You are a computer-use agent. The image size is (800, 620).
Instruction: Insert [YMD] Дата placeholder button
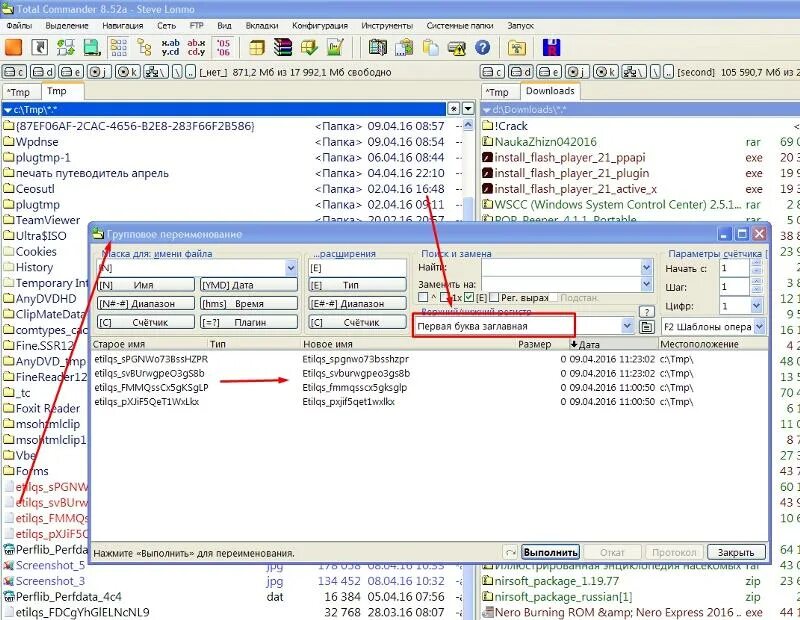pos(249,285)
